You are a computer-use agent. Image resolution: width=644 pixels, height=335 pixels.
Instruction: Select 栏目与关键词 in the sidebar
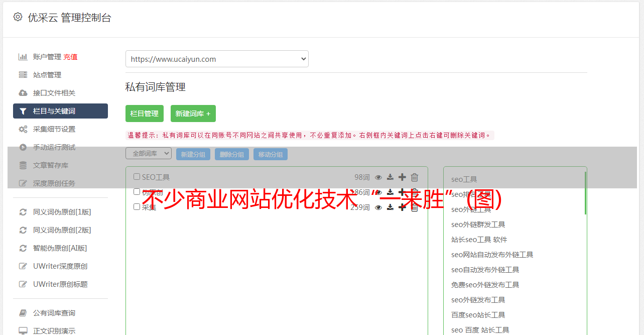click(60, 111)
